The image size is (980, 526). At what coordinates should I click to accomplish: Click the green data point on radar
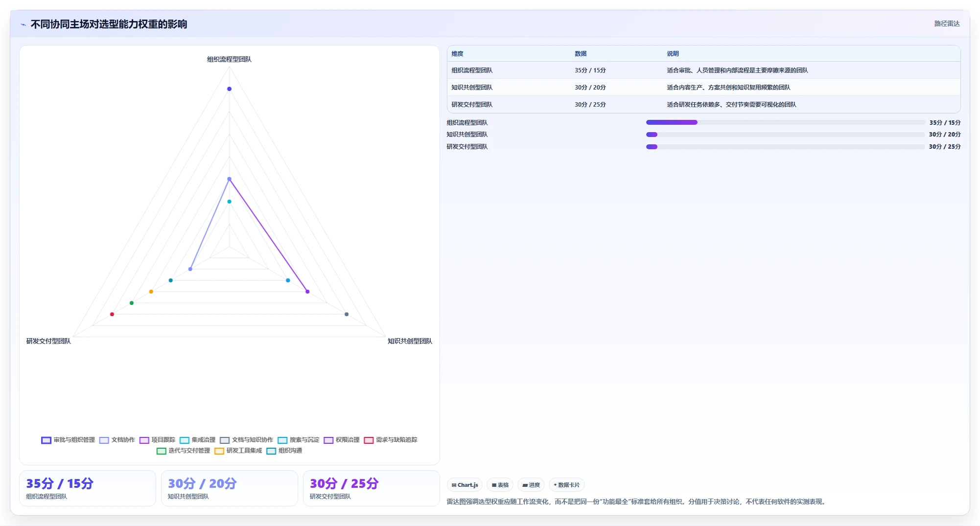(x=132, y=303)
